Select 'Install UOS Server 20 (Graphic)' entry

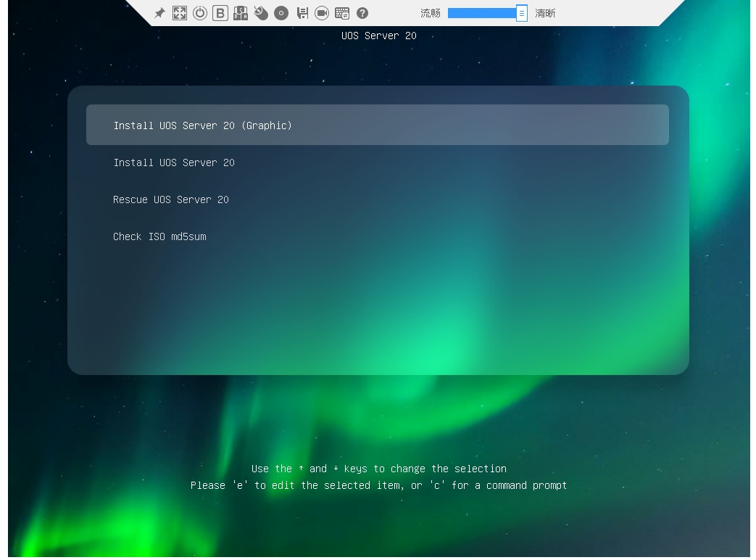click(202, 125)
